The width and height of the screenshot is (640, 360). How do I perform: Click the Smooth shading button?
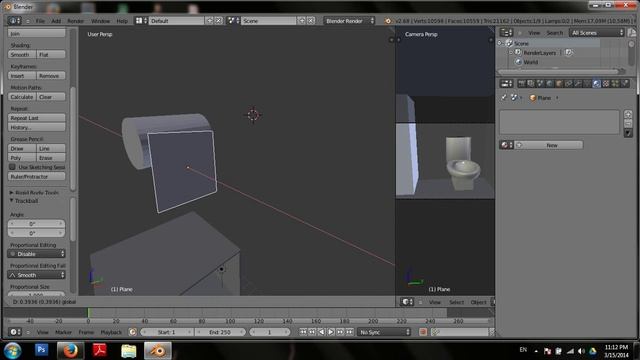click(x=22, y=54)
